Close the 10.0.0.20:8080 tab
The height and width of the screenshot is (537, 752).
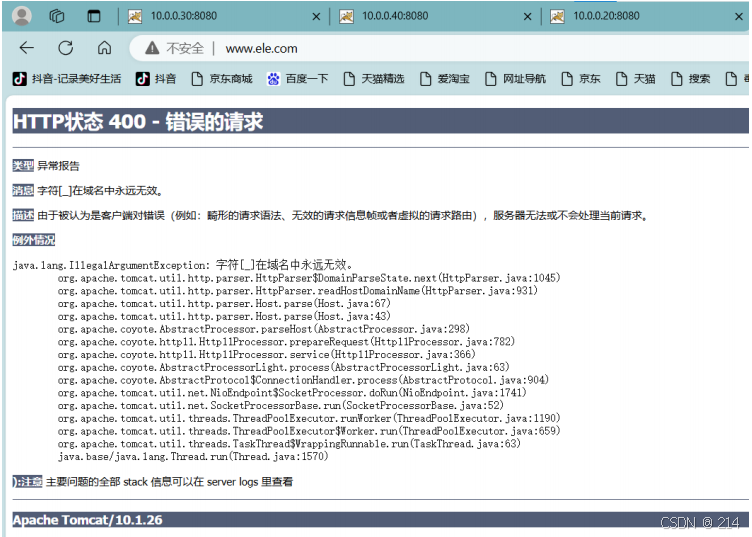[739, 17]
